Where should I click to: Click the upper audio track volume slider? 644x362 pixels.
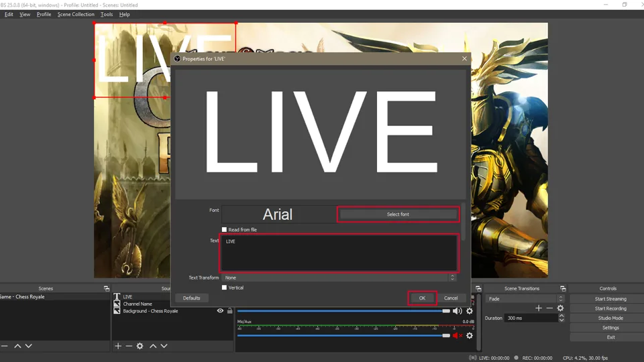coord(343,311)
